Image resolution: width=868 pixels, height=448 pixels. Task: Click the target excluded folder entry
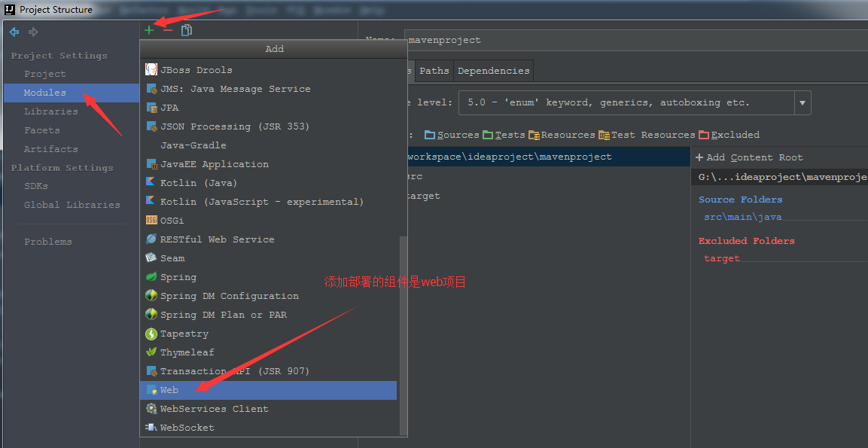tap(722, 258)
